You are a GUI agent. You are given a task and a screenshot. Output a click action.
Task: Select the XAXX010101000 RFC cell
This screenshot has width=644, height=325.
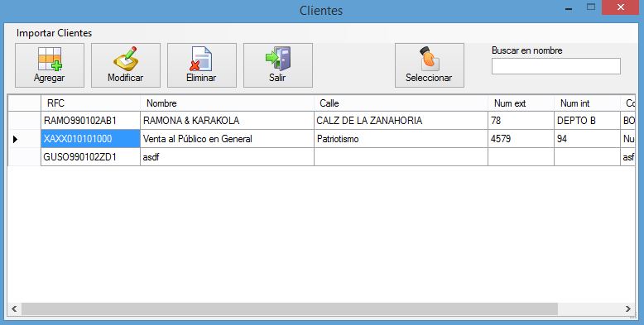pyautogui.click(x=90, y=139)
